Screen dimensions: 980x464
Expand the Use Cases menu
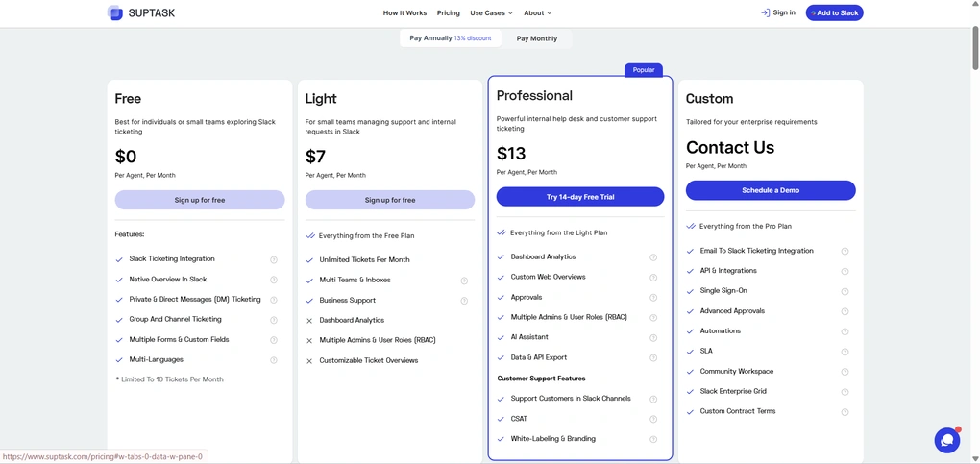coord(491,13)
